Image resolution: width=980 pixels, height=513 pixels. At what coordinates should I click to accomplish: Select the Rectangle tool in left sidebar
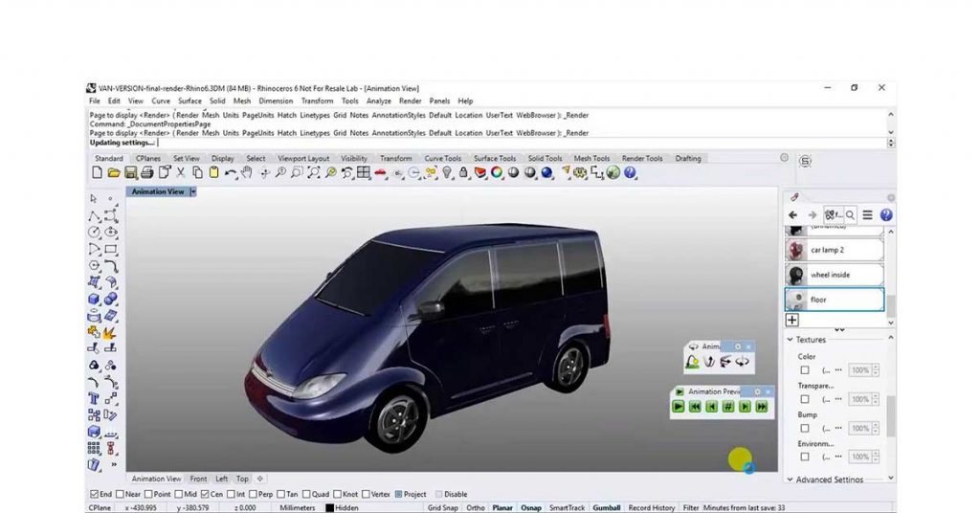[x=111, y=249]
